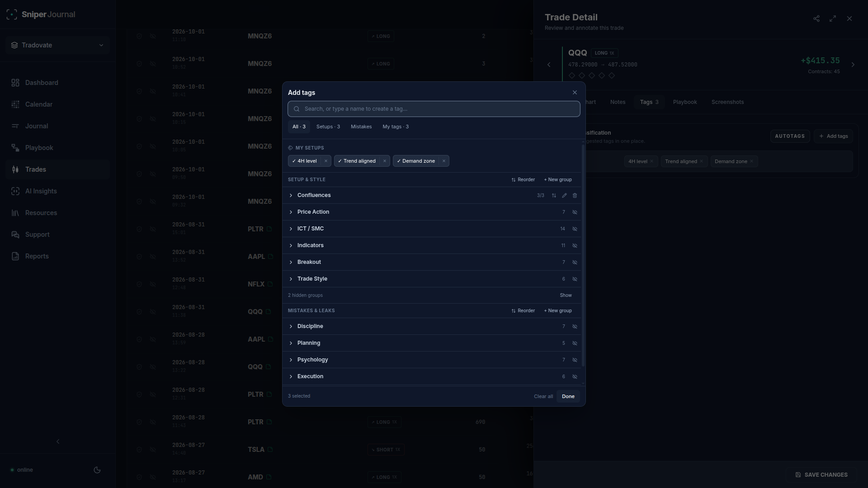Expand the Trade Style group
The image size is (868, 488).
click(x=291, y=279)
